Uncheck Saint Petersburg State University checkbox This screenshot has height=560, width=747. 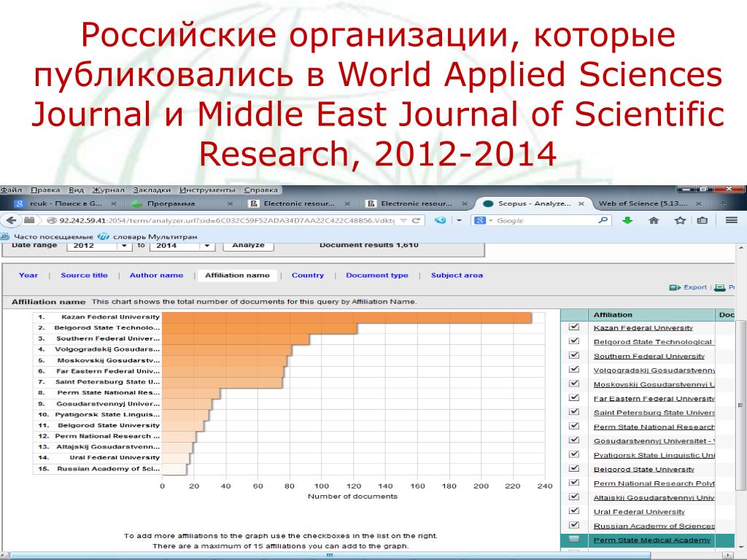(574, 412)
